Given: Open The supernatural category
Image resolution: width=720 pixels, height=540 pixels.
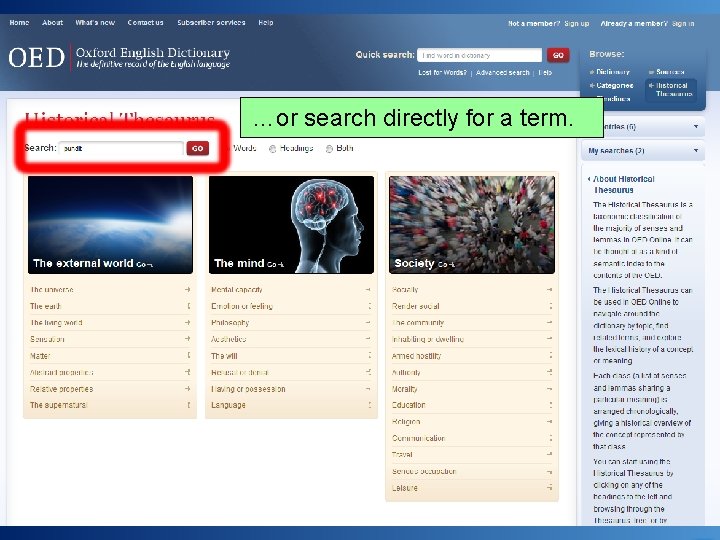Looking at the screenshot, I should (58, 405).
